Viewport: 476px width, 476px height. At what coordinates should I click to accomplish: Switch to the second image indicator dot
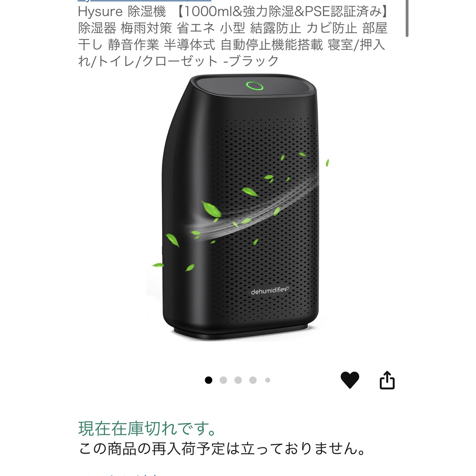pos(223,380)
